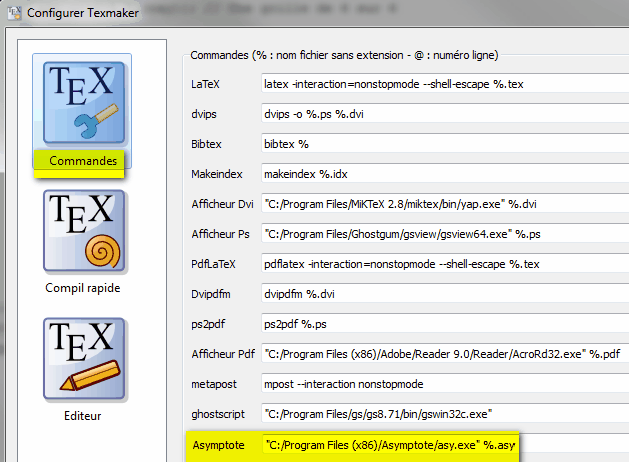This screenshot has height=462, width=629.
Task: Select the Commandes label in sidebar
Action: [84, 161]
